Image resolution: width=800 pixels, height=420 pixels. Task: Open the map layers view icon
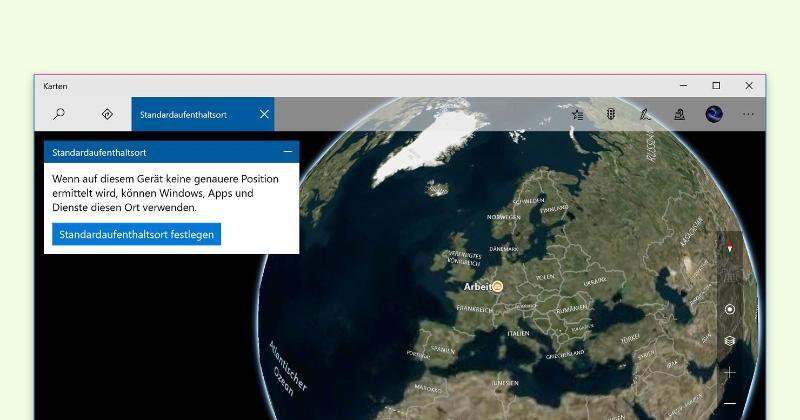[x=730, y=341]
